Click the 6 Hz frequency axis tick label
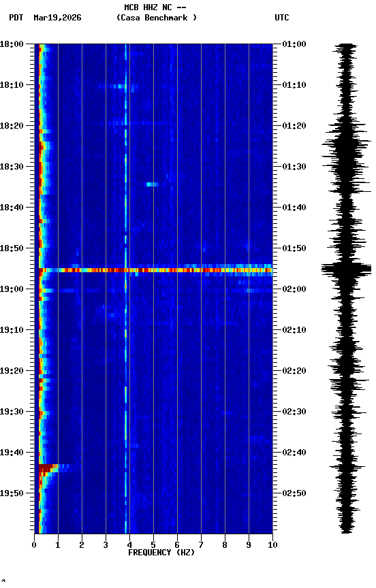Image resolution: width=376 pixels, height=588 pixels. pyautogui.click(x=177, y=545)
